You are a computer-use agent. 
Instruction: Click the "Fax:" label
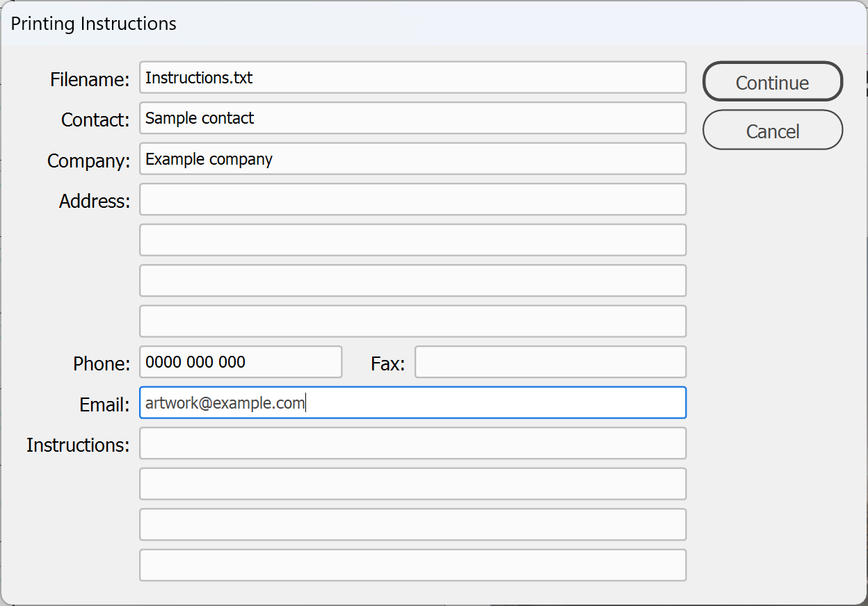click(388, 363)
